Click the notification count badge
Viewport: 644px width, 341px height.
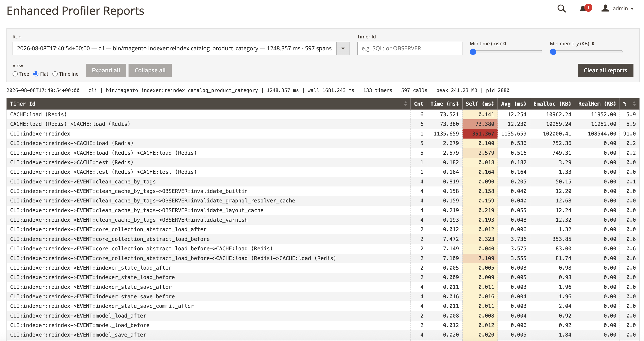click(588, 8)
